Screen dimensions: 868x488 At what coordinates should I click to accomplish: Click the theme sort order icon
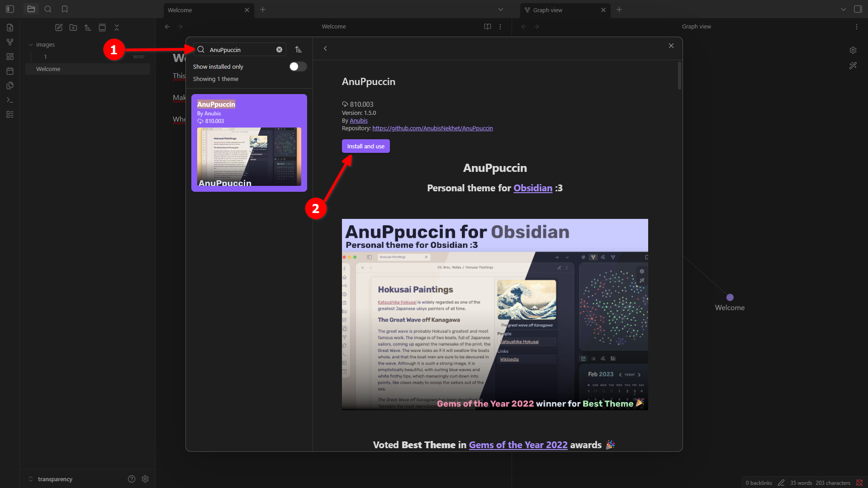(299, 50)
